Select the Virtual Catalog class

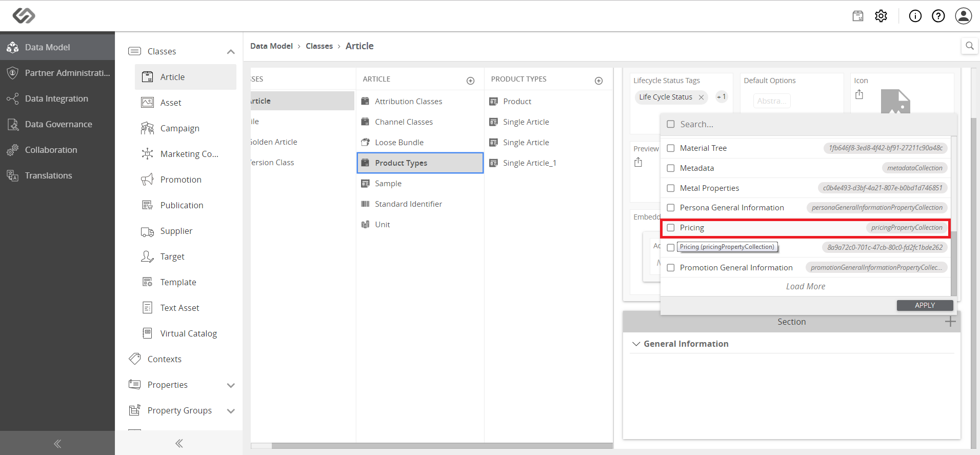point(186,333)
